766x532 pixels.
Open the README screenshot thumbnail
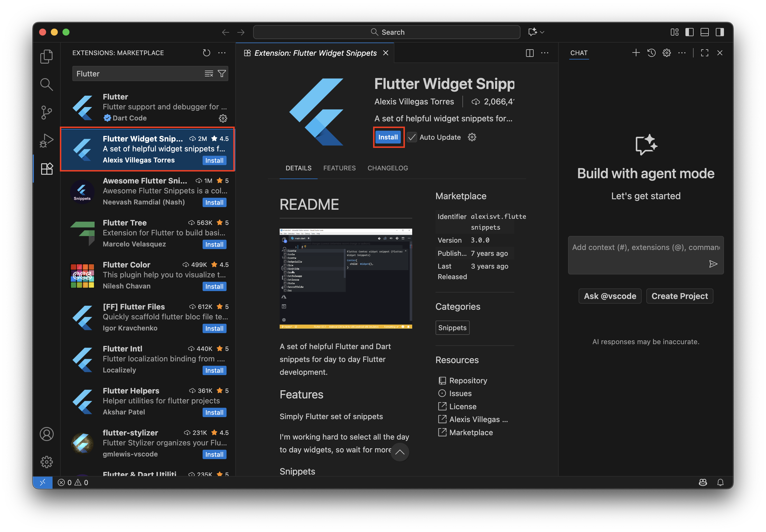346,279
